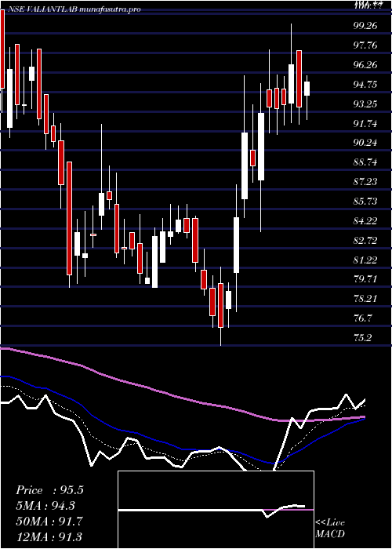This screenshot has width=392, height=549.
Task: Click the 93.25 price axis label
Action: click(x=365, y=104)
